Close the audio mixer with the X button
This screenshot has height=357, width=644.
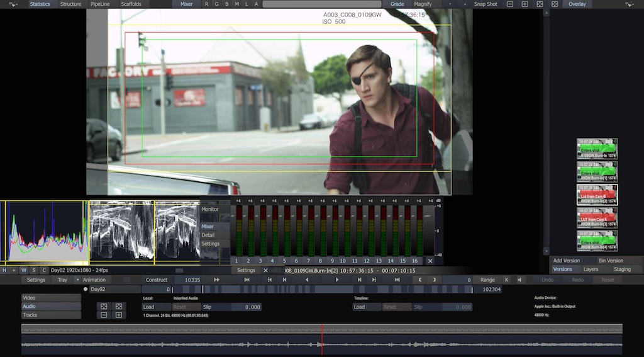(x=430, y=261)
